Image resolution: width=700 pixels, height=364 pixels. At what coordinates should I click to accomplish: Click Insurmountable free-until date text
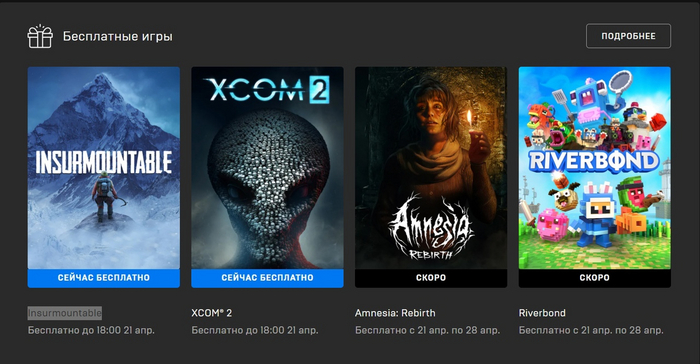coord(91,331)
